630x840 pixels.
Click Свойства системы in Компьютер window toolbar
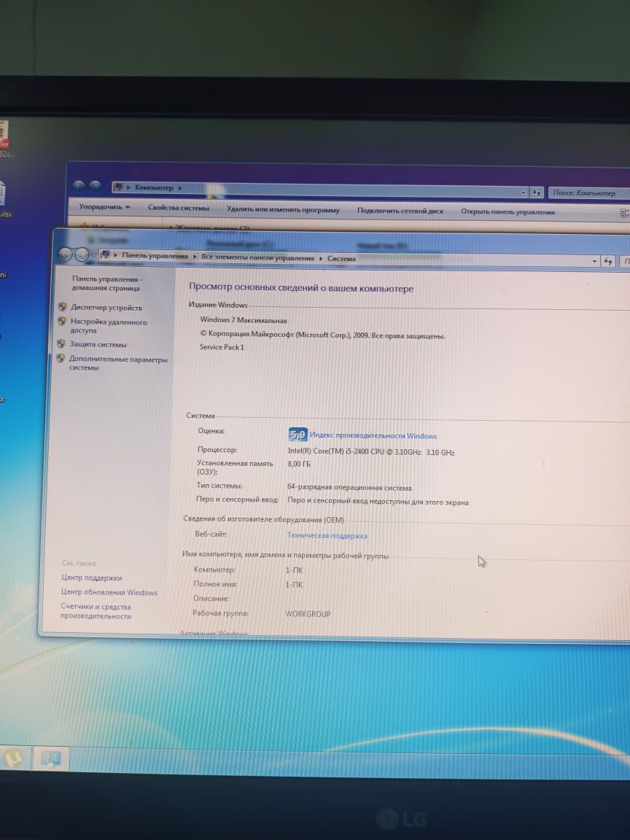coord(179,208)
